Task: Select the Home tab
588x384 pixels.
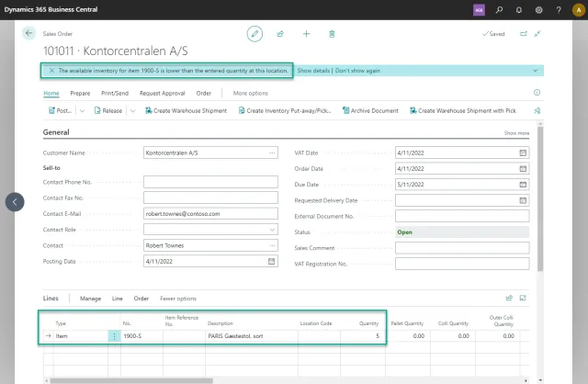Action: pyautogui.click(x=51, y=93)
